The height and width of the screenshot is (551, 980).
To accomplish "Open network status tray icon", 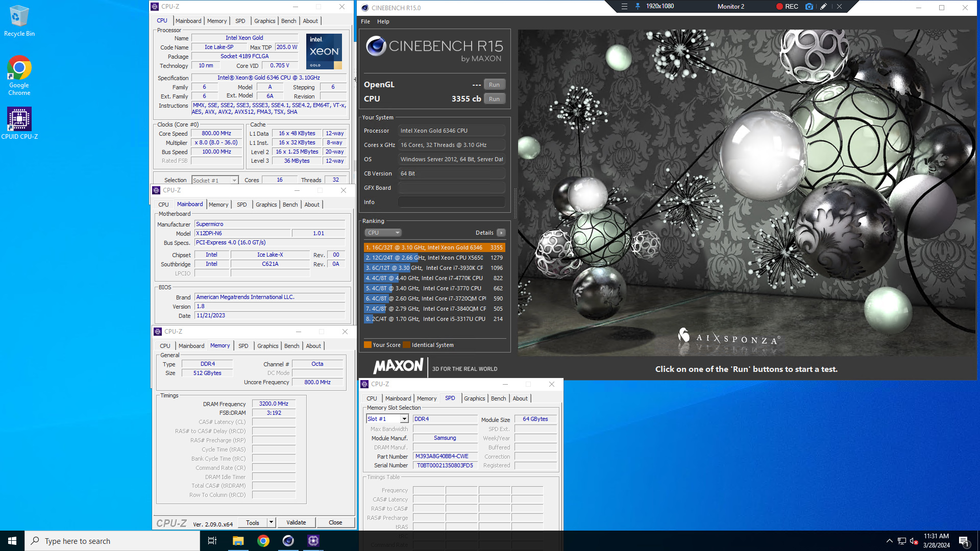I will click(x=902, y=541).
